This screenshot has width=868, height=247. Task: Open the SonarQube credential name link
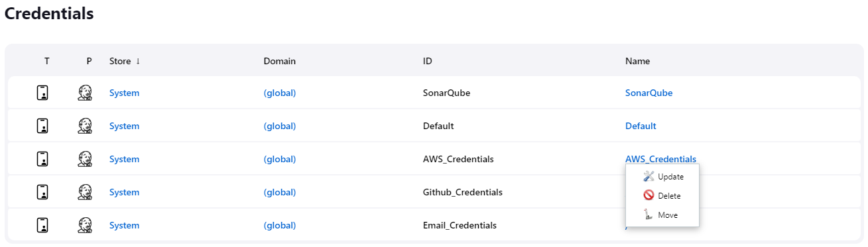point(649,93)
